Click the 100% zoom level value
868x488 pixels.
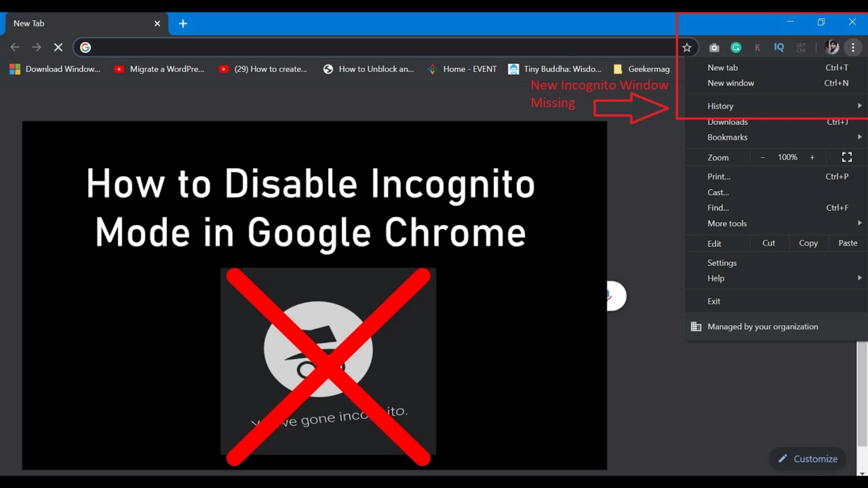click(787, 157)
